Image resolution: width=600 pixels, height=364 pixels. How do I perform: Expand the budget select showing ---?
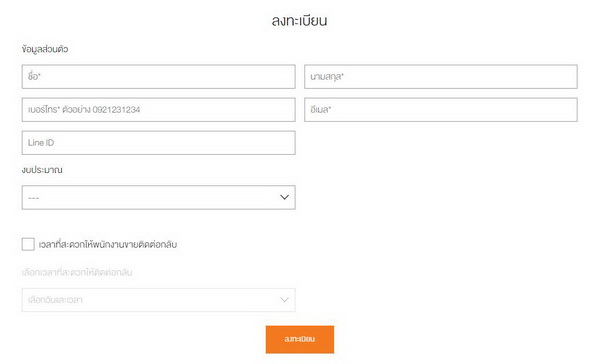pyautogui.click(x=158, y=198)
